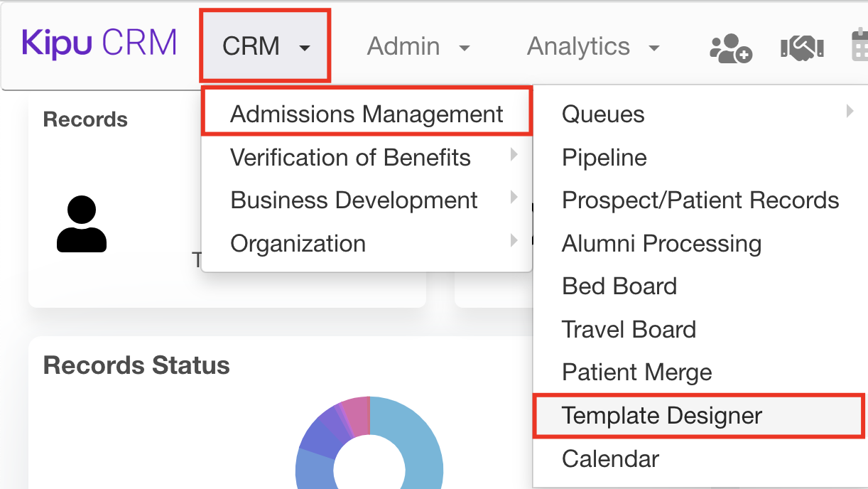Choose Pipeline from the submenu
The width and height of the screenshot is (868, 489).
point(604,158)
